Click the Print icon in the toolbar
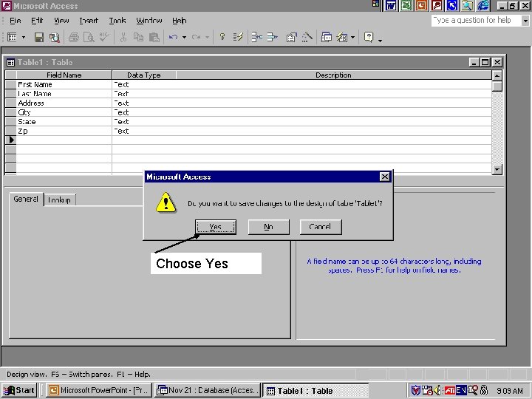The height and width of the screenshot is (399, 532). pyautogui.click(x=74, y=37)
